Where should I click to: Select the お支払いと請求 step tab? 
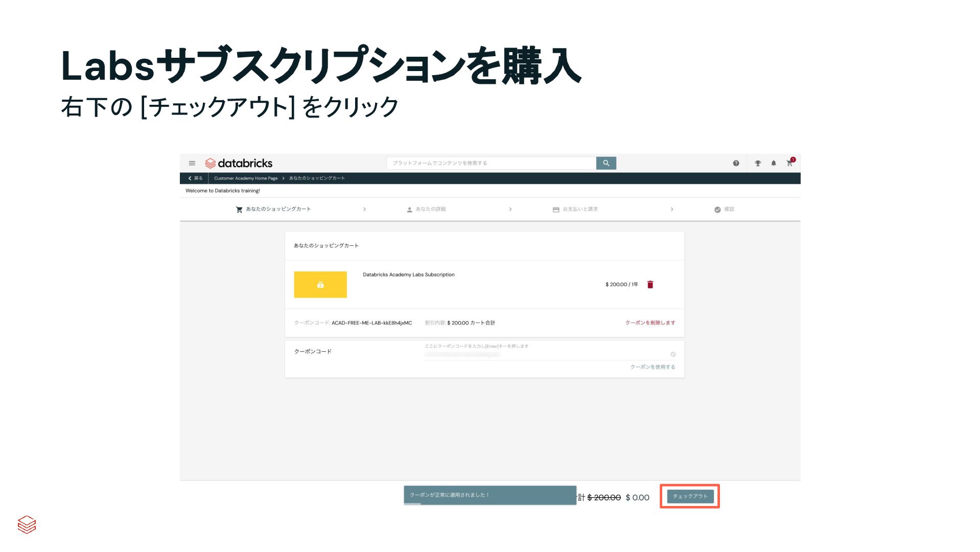575,209
